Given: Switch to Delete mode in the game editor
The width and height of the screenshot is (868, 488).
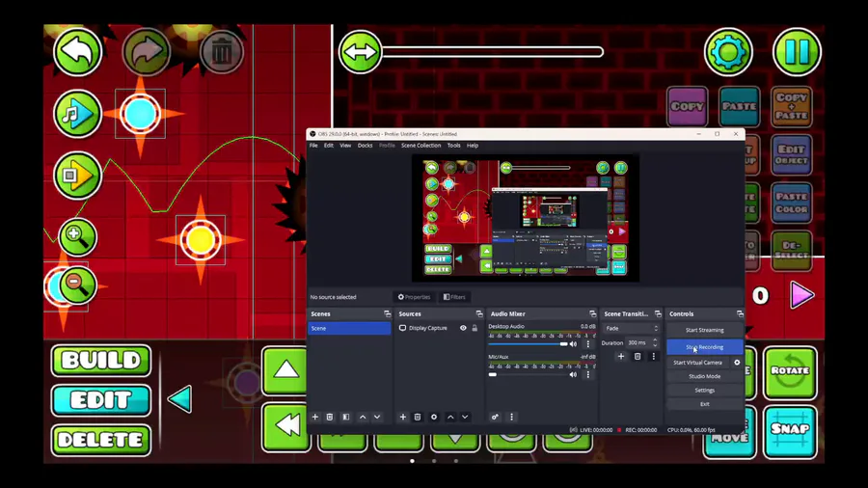Looking at the screenshot, I should [x=101, y=440].
